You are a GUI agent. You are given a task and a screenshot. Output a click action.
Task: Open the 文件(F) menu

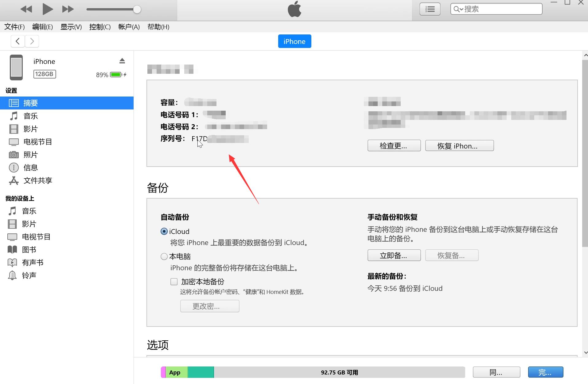coord(14,27)
